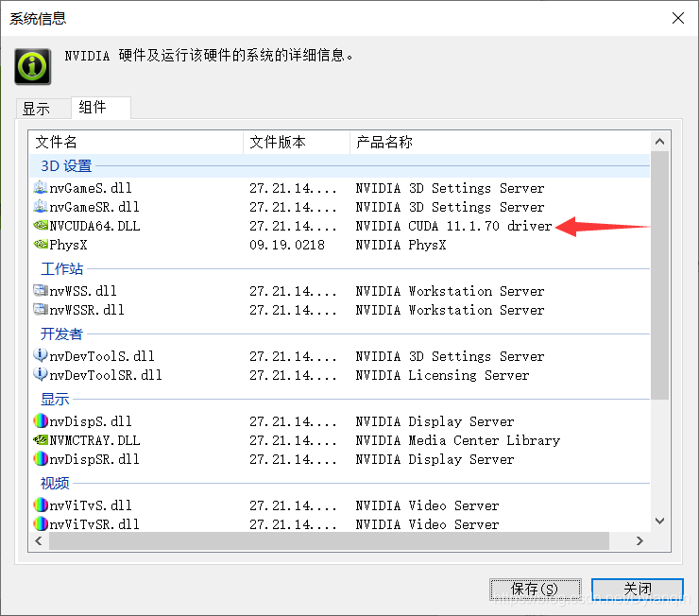
Task: Click NVCUDA64.DLL's file version 27.21.14....
Action: tap(293, 226)
